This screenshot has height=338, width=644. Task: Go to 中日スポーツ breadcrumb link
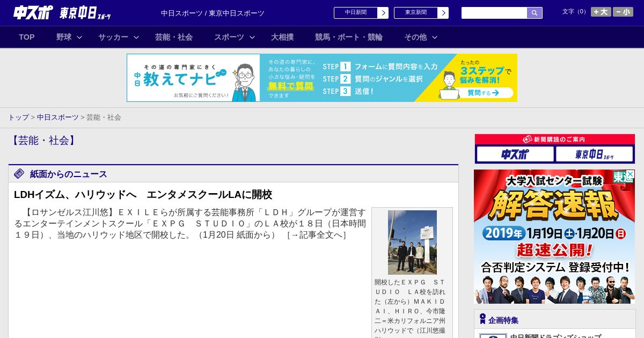pyautogui.click(x=57, y=117)
